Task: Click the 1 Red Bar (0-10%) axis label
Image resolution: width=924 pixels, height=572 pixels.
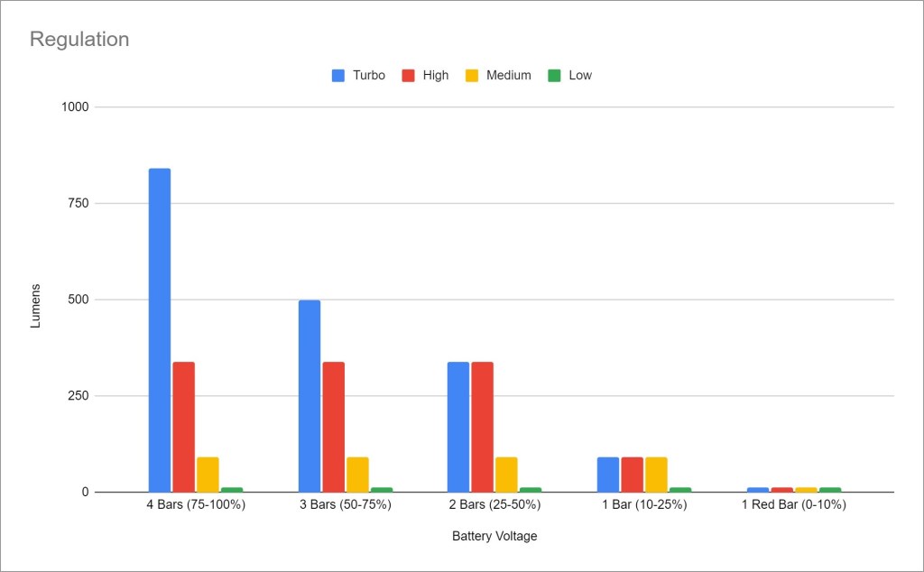Action: coord(794,505)
